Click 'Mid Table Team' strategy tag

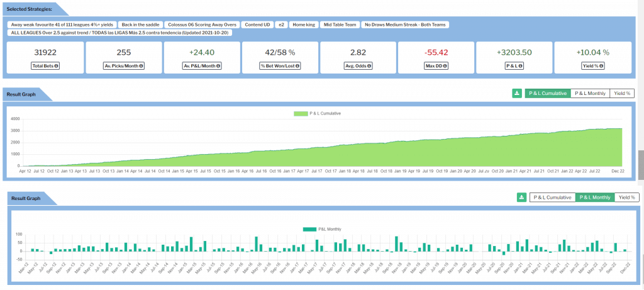tap(340, 25)
